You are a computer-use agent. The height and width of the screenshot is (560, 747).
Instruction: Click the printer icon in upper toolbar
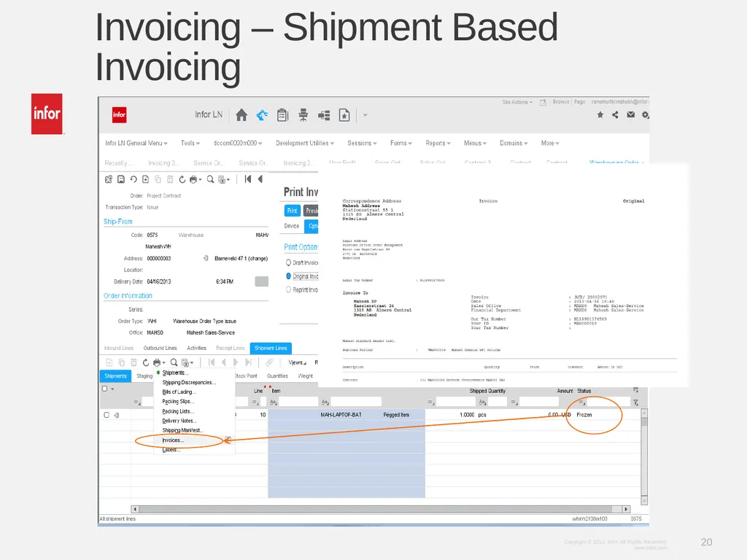click(x=193, y=179)
